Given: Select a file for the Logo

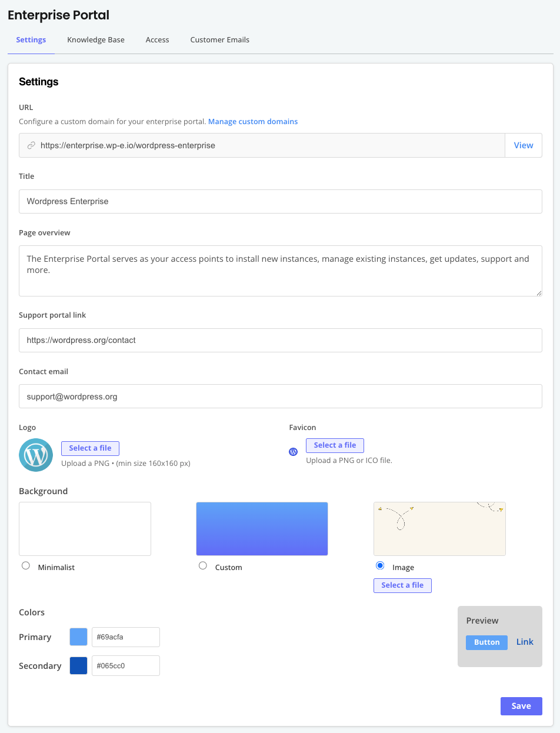Looking at the screenshot, I should coord(90,448).
